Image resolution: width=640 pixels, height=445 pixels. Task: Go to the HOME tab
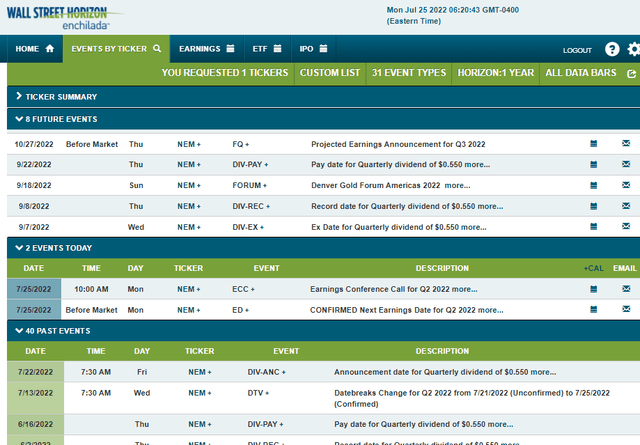(x=35, y=49)
